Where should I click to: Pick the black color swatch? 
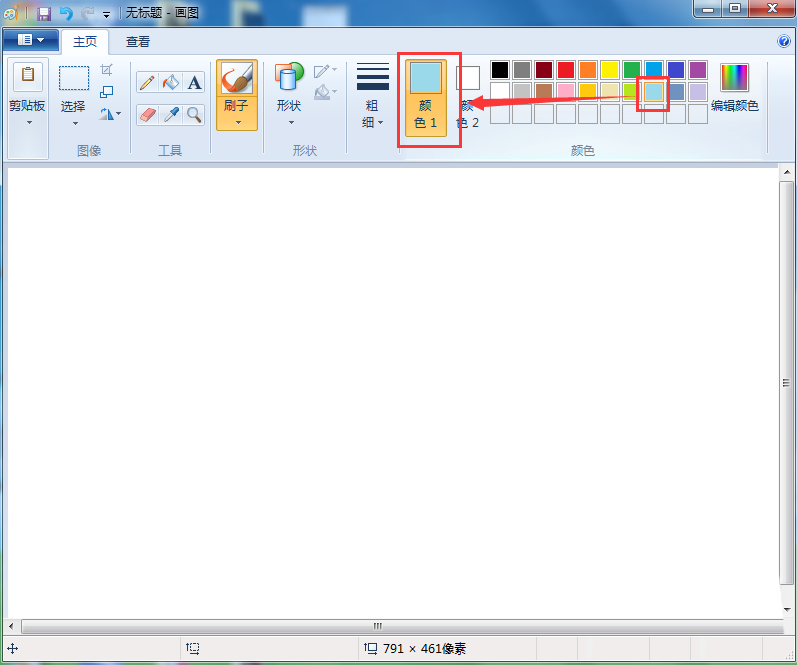(500, 70)
